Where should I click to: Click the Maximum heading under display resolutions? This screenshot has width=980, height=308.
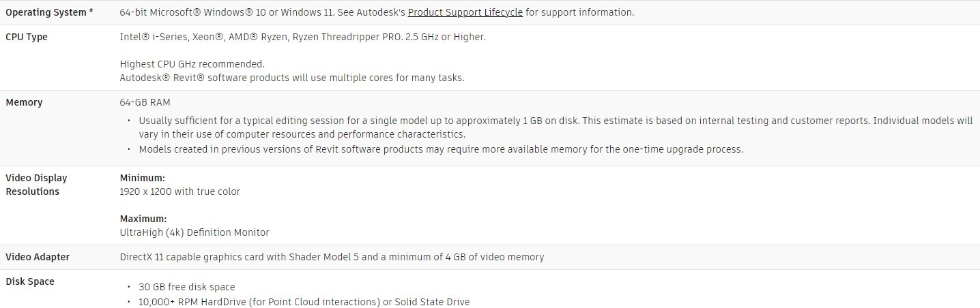point(143,219)
